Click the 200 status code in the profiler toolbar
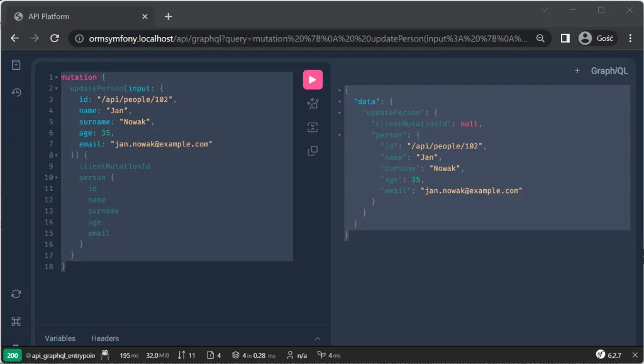The width and height of the screenshot is (644, 364). click(x=13, y=355)
